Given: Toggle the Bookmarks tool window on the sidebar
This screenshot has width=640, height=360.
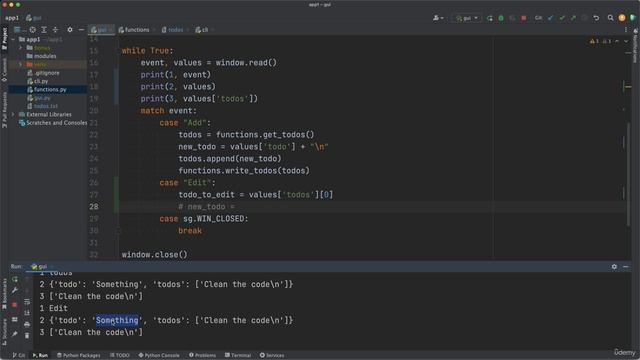Looking at the screenshot, I should tap(4, 294).
